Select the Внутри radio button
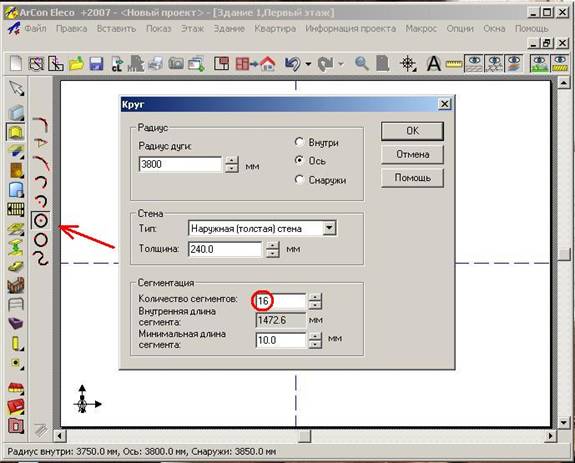 click(299, 142)
